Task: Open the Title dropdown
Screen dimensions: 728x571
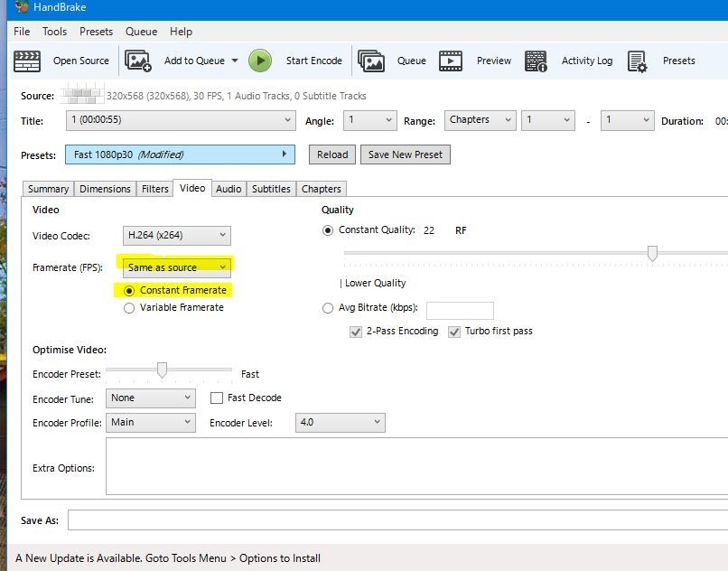Action: 181,120
